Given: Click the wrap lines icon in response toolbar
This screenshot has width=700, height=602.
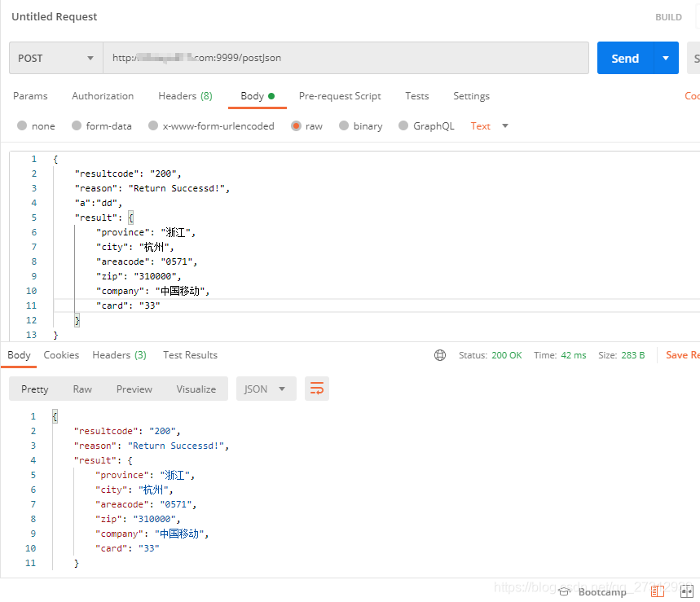Looking at the screenshot, I should pyautogui.click(x=317, y=389).
